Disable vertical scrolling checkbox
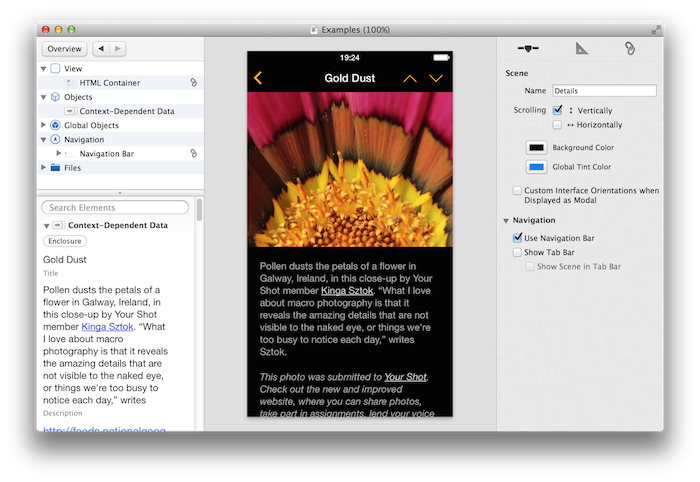Image resolution: width=700 pixels, height=482 pixels. point(558,110)
